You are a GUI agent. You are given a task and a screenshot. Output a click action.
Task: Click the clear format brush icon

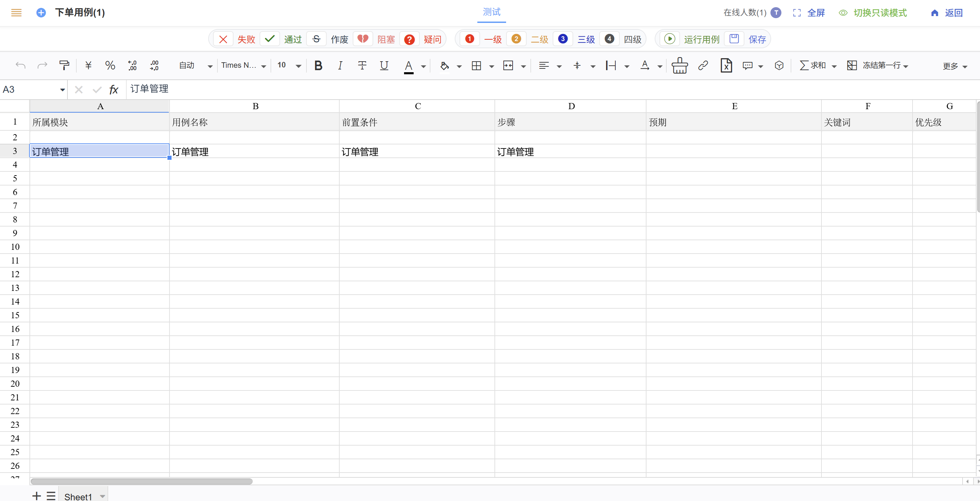tap(679, 65)
